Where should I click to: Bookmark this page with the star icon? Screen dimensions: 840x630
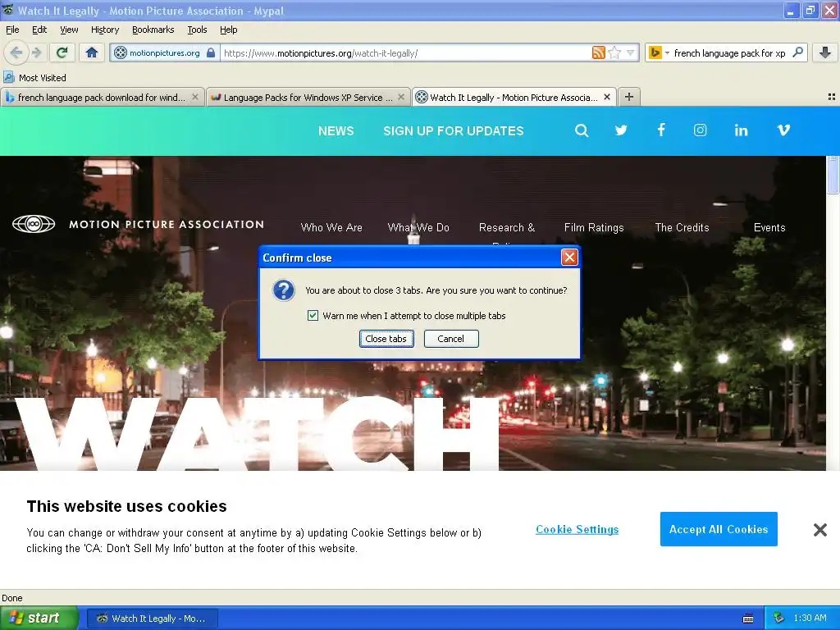click(615, 52)
